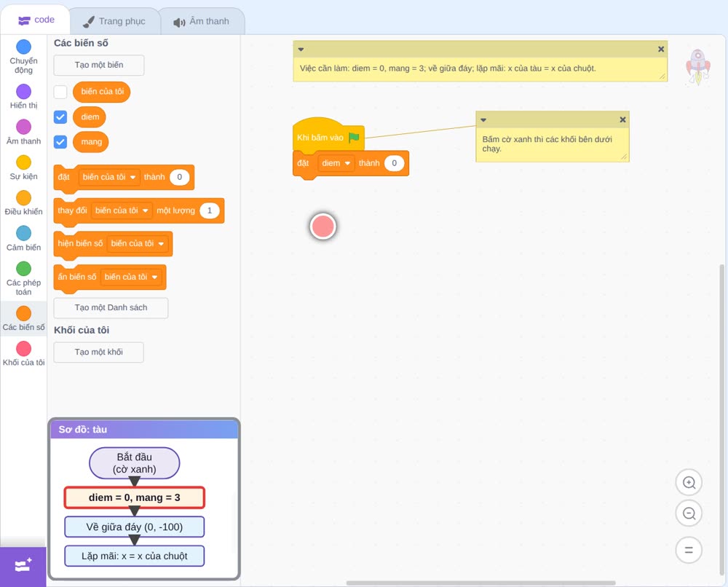The height and width of the screenshot is (587, 728).
Task: Switch to the code tab
Action: 36,20
